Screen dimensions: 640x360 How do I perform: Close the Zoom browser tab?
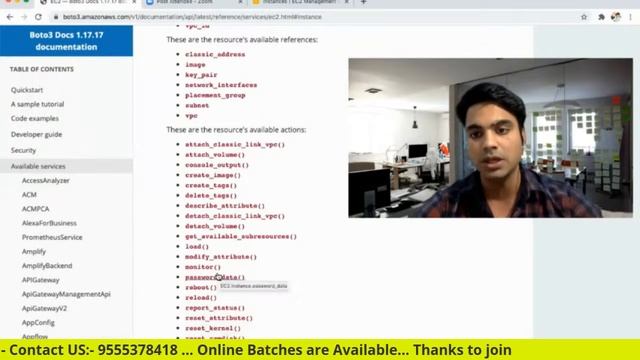[x=240, y=2]
